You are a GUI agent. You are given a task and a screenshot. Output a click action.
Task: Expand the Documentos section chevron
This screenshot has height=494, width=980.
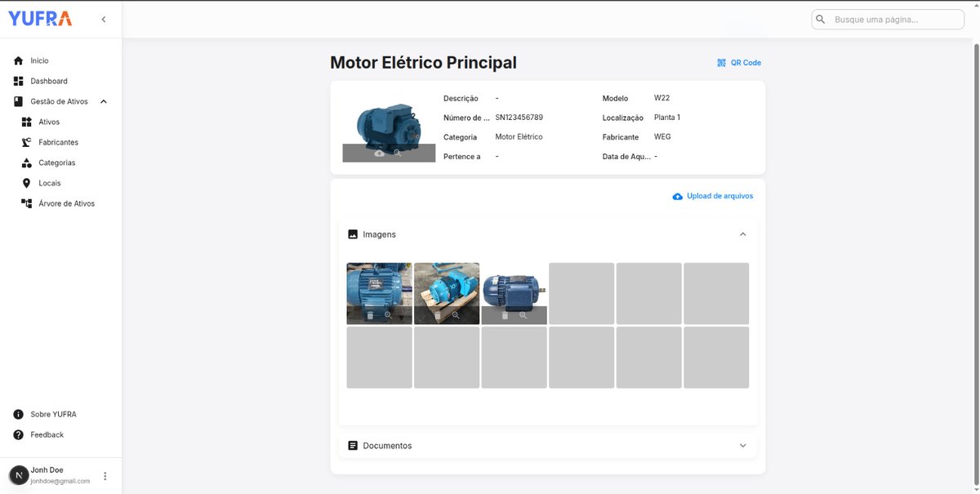coord(742,446)
